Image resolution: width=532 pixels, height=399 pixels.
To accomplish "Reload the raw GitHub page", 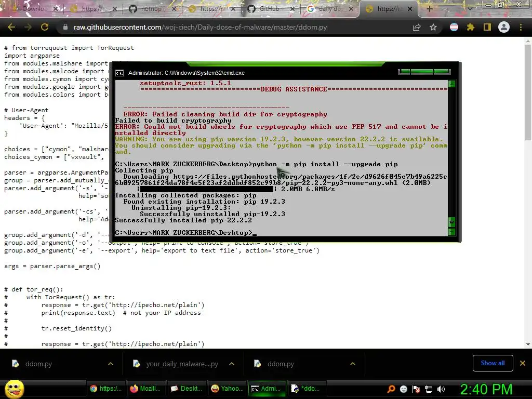I will 45,27.
